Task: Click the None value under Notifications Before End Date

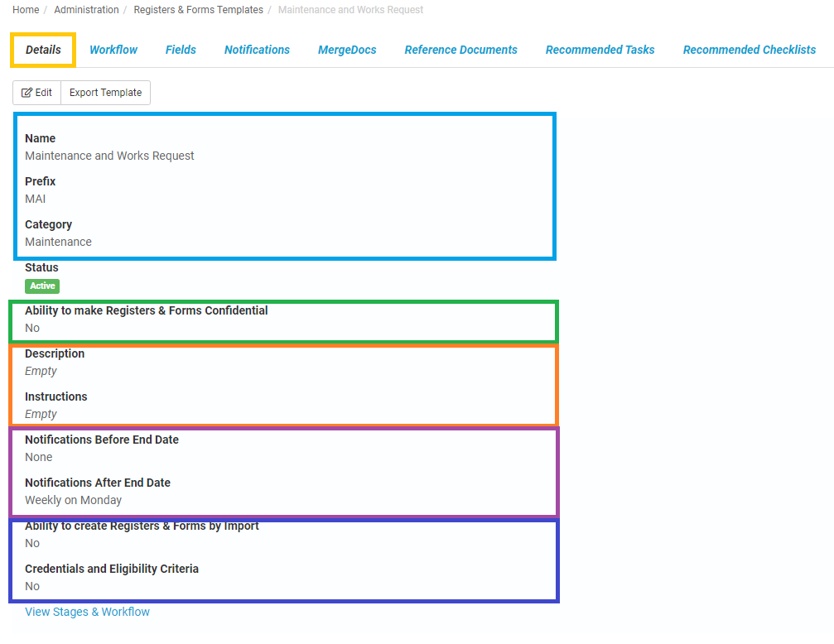Action: (38, 458)
